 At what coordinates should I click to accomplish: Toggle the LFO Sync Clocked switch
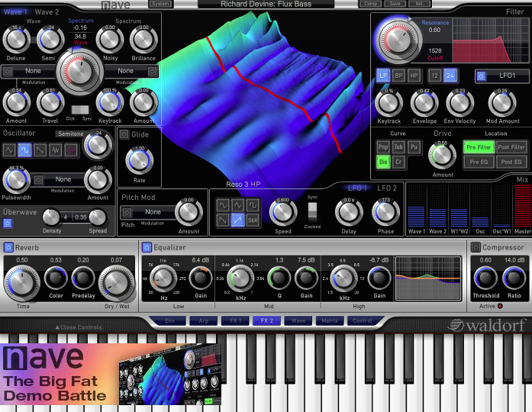[312, 211]
